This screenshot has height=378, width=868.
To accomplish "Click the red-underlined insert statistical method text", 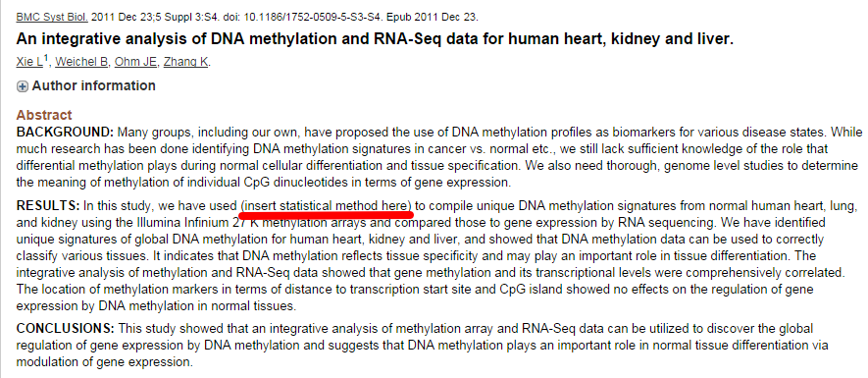I will [x=327, y=205].
